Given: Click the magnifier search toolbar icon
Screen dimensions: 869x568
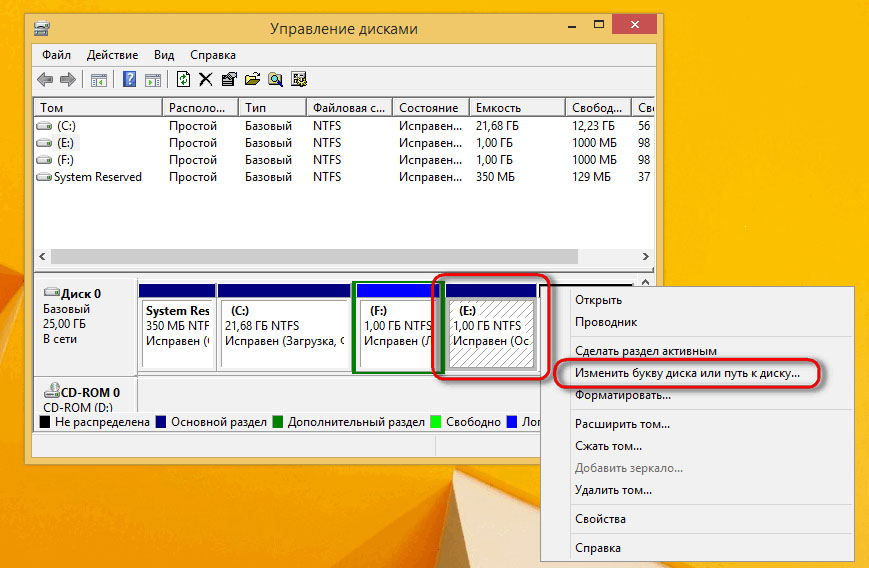Looking at the screenshot, I should (275, 79).
